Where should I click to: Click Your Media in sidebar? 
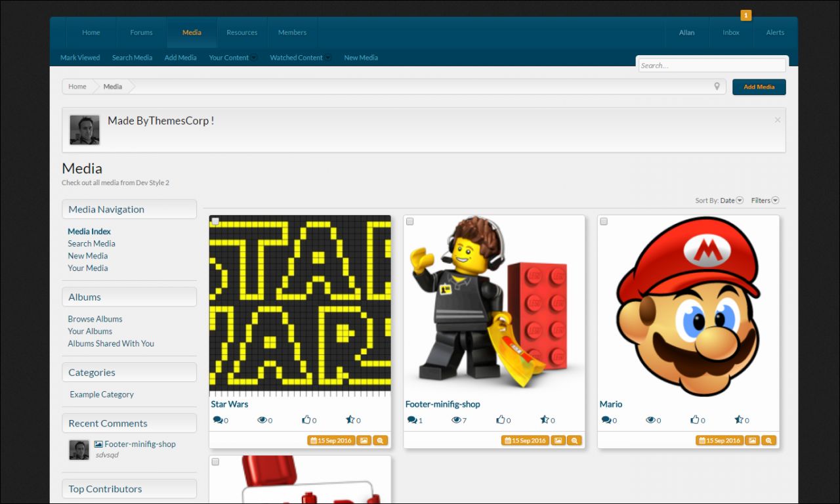[x=88, y=268]
